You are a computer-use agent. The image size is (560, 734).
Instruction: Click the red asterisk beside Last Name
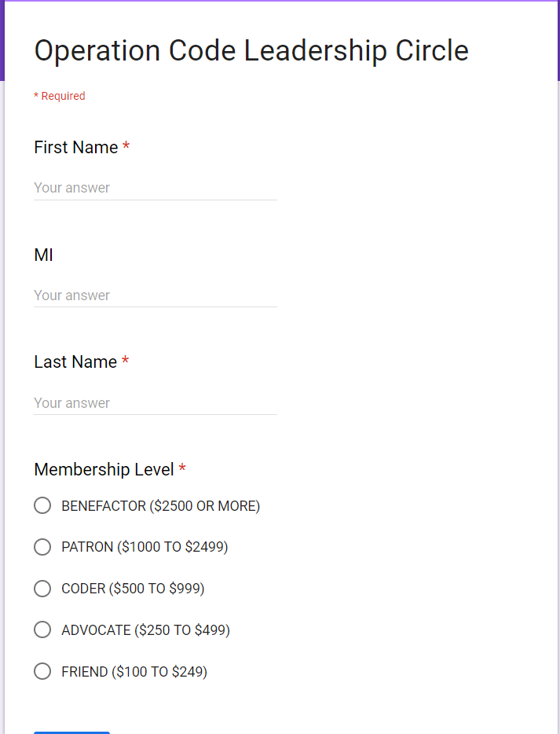pos(125,361)
